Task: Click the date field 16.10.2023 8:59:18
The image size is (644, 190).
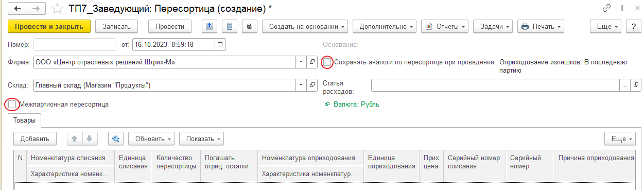Action: coord(173,45)
